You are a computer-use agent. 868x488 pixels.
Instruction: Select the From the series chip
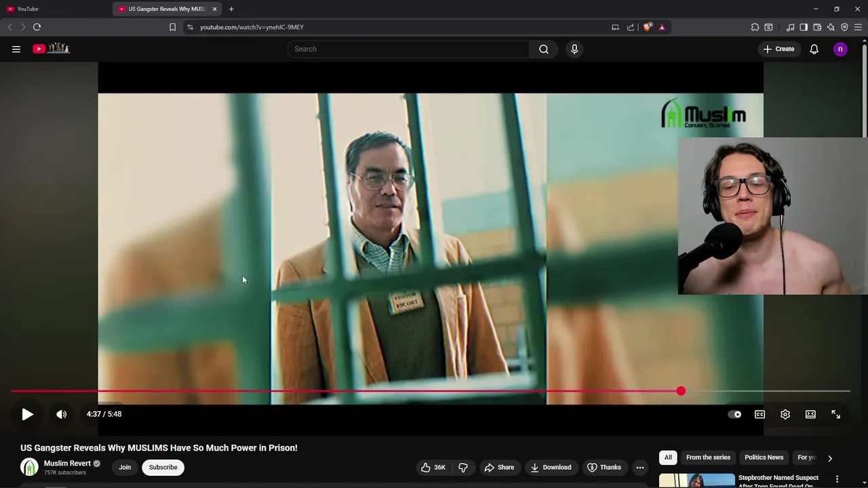708,457
